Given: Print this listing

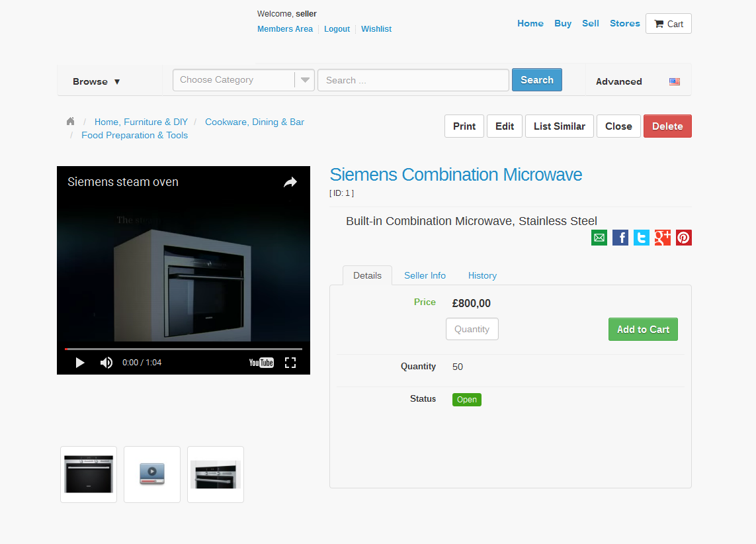Looking at the screenshot, I should (x=464, y=126).
